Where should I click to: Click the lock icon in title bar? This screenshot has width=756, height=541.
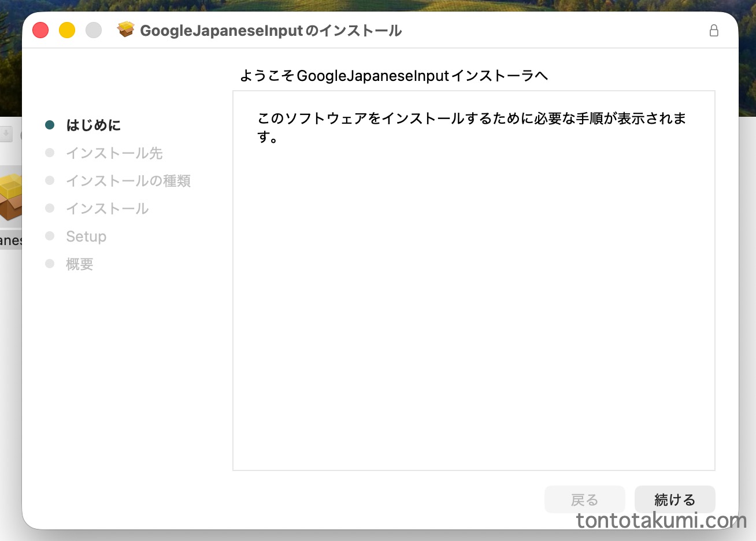pos(714,31)
